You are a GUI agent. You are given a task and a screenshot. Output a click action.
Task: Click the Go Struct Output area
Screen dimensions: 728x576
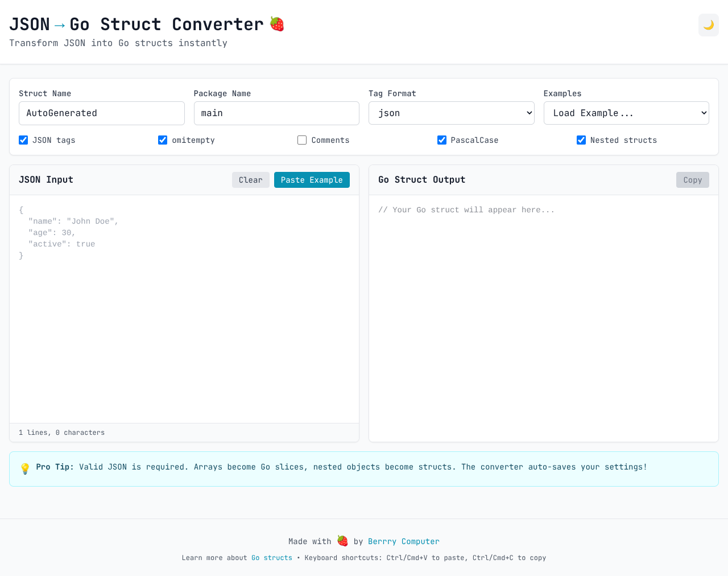click(543, 313)
